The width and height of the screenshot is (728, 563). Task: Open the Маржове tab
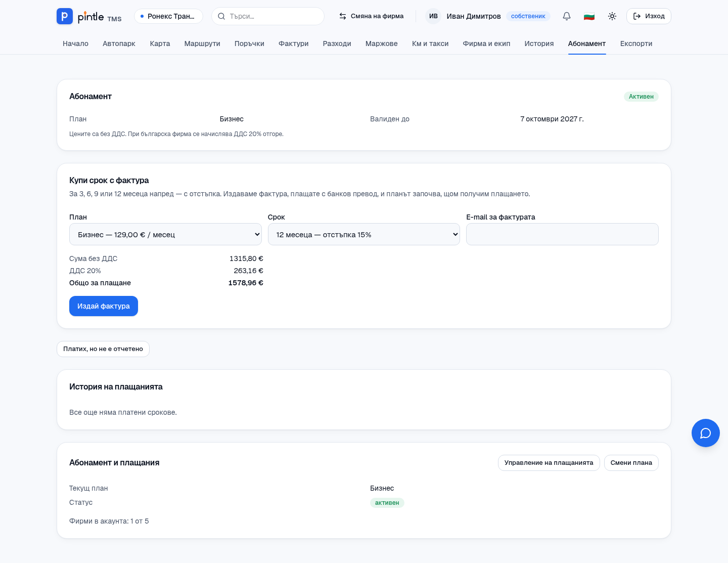point(382,44)
